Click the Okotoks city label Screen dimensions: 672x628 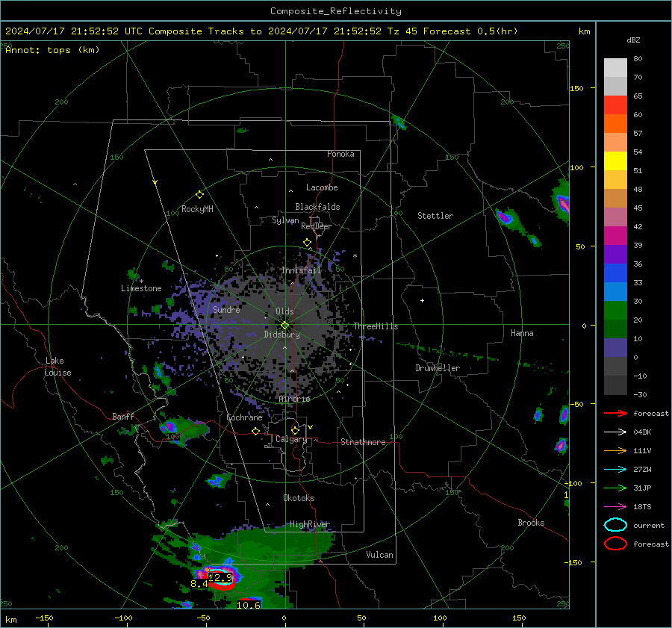pyautogui.click(x=299, y=498)
